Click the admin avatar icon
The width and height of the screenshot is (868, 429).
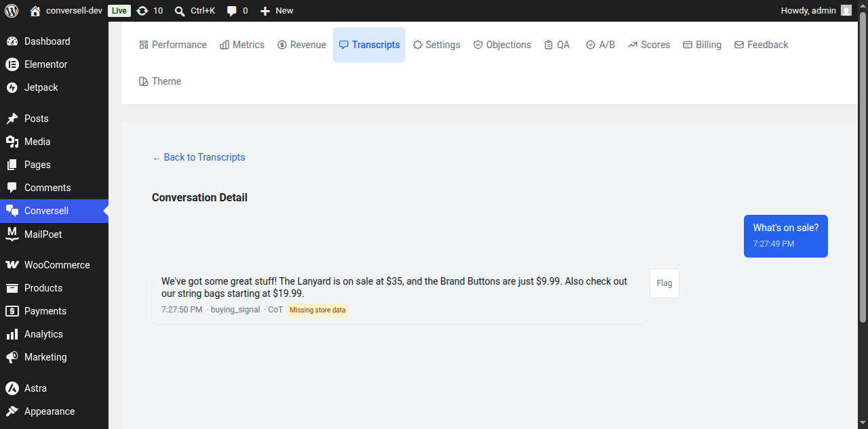tap(846, 10)
